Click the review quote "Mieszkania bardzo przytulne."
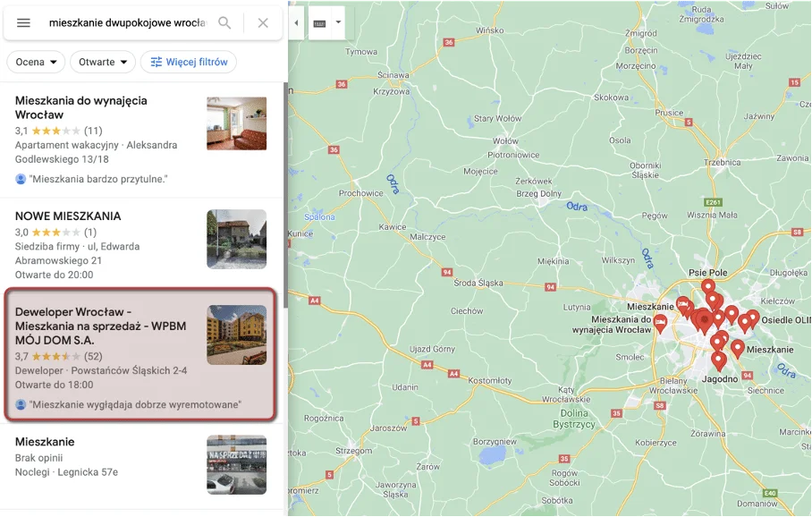This screenshot has width=812, height=517. click(x=98, y=179)
